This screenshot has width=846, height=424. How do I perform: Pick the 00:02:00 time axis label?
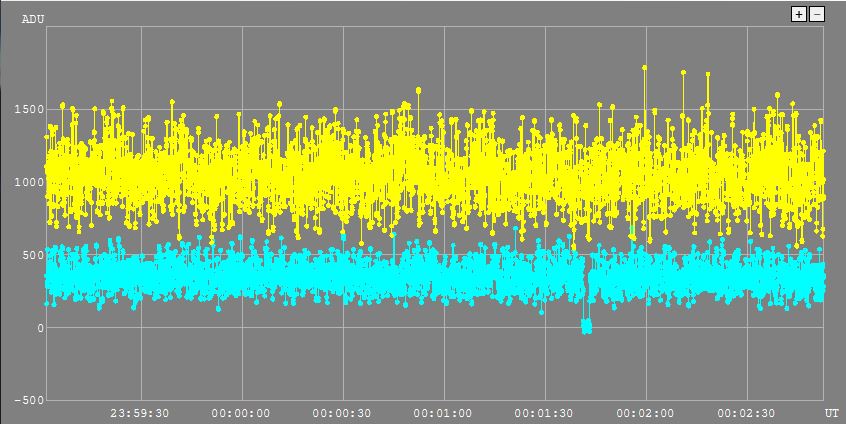[x=645, y=412]
